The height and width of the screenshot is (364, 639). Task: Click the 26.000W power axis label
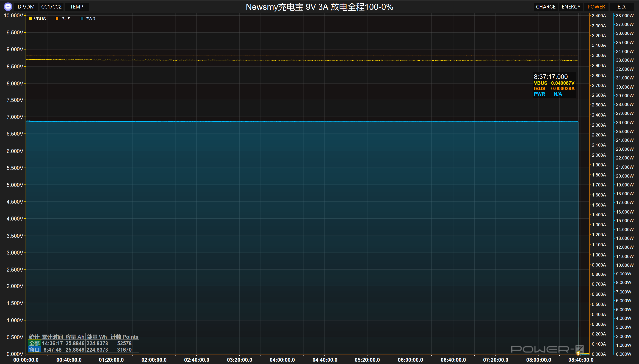[x=625, y=123]
